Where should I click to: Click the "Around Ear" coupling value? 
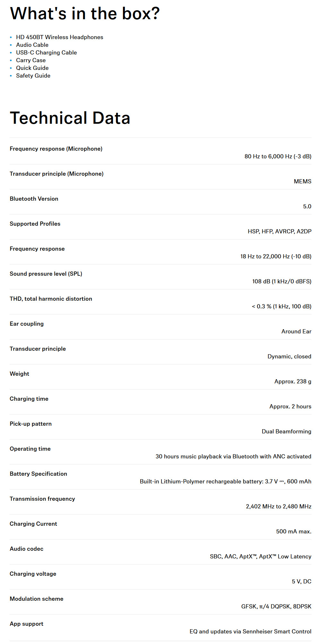pos(296,331)
